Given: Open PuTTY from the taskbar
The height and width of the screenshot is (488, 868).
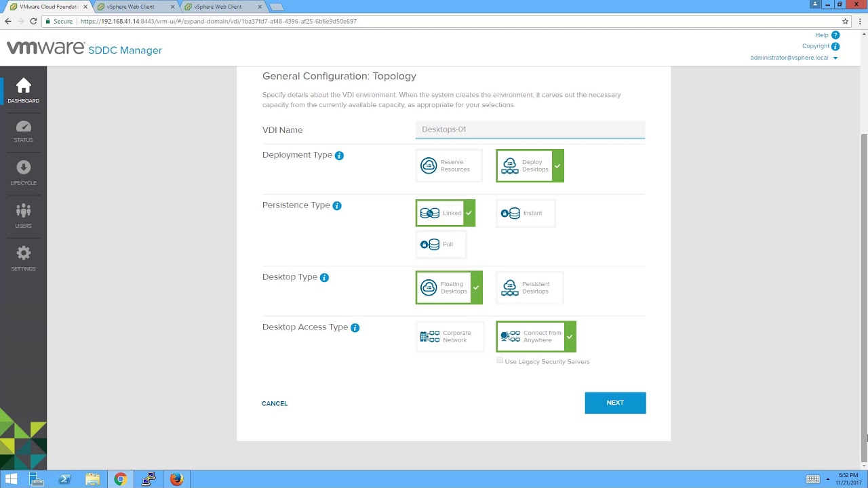Looking at the screenshot, I should pos(149,479).
